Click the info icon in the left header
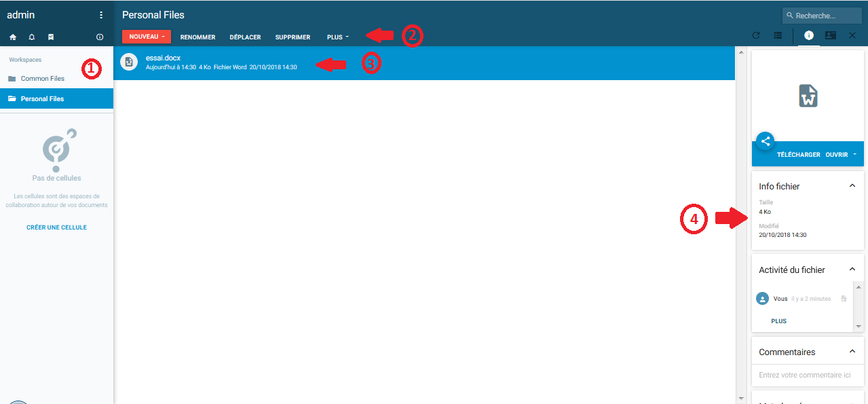The width and height of the screenshot is (868, 404). [100, 37]
